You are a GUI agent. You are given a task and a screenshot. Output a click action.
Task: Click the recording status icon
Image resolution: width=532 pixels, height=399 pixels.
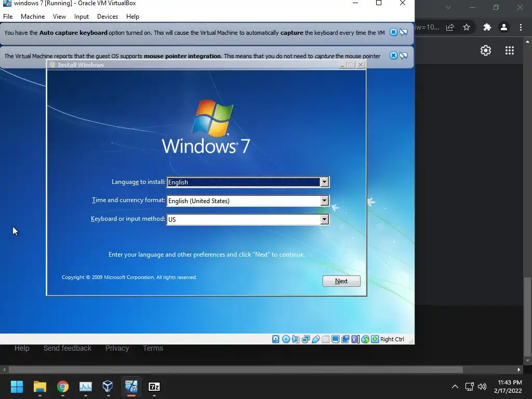pos(345,339)
